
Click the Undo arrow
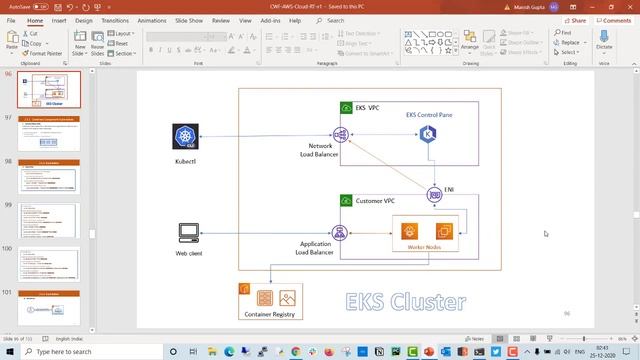point(70,7)
